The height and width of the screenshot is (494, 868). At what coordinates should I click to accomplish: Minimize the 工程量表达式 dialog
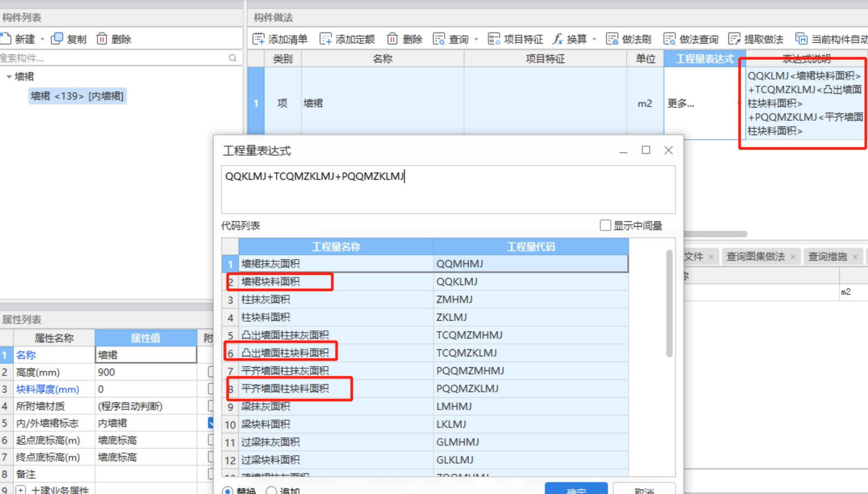point(623,151)
